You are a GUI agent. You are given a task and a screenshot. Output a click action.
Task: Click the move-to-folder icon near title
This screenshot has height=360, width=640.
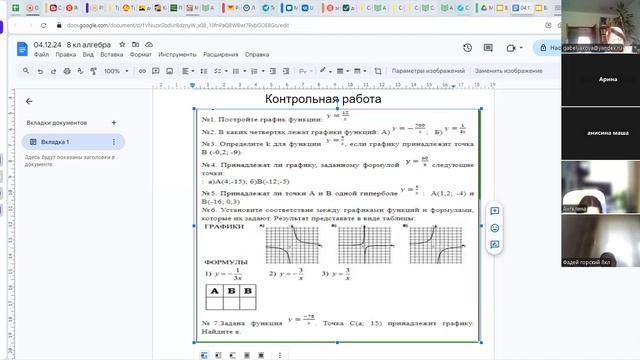136,44
